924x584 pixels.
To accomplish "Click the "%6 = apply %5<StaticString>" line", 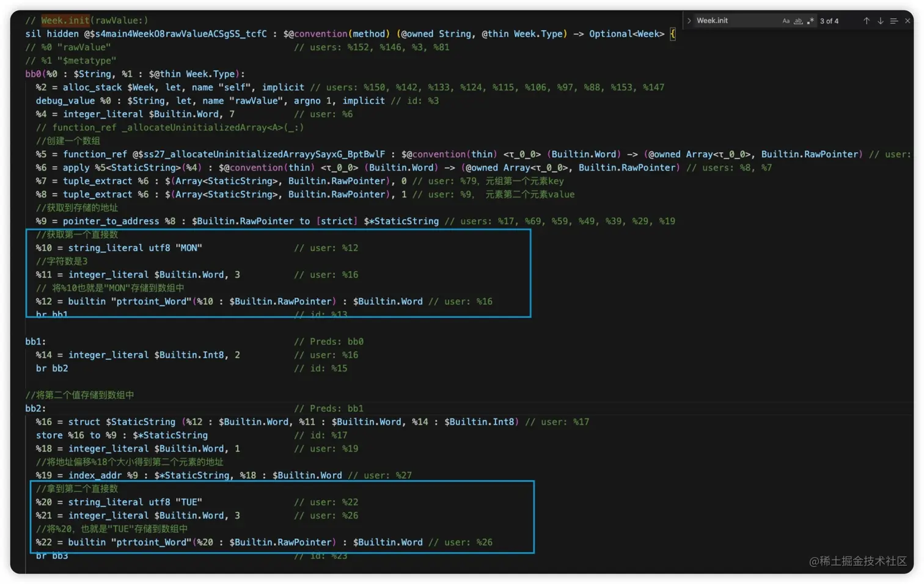I will tap(403, 167).
